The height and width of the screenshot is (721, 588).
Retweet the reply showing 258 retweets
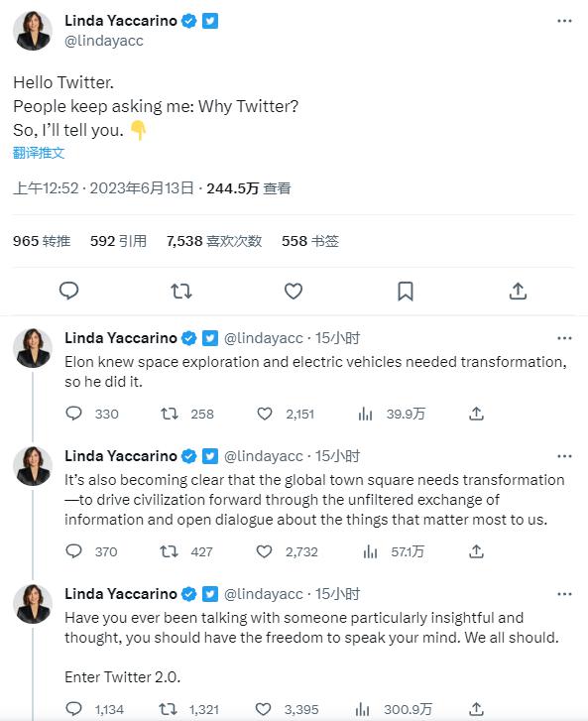click(x=170, y=414)
